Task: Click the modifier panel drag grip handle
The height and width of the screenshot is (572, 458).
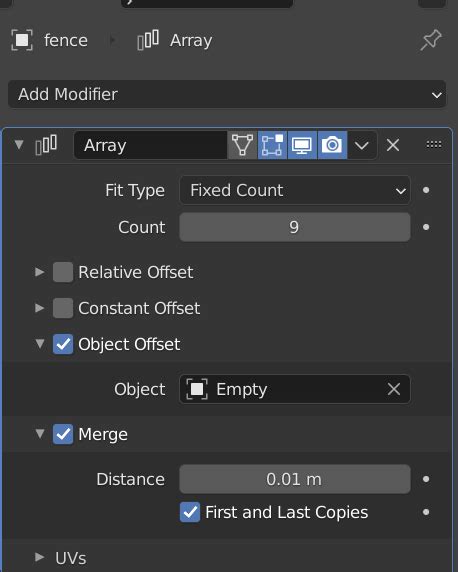Action: [434, 144]
